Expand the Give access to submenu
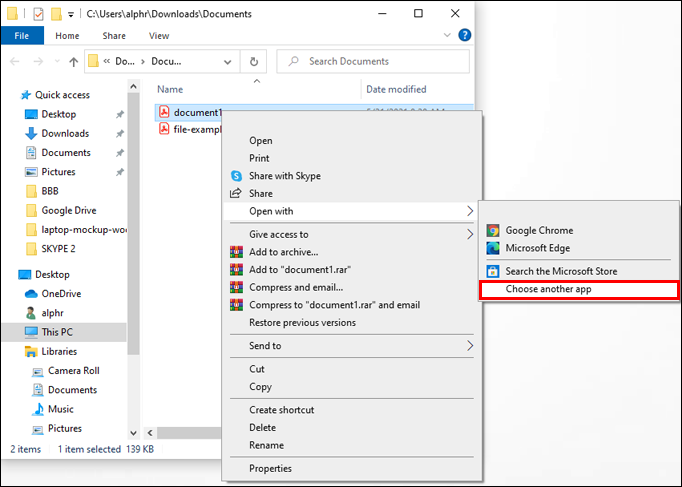This screenshot has width=682, height=487. coord(352,234)
